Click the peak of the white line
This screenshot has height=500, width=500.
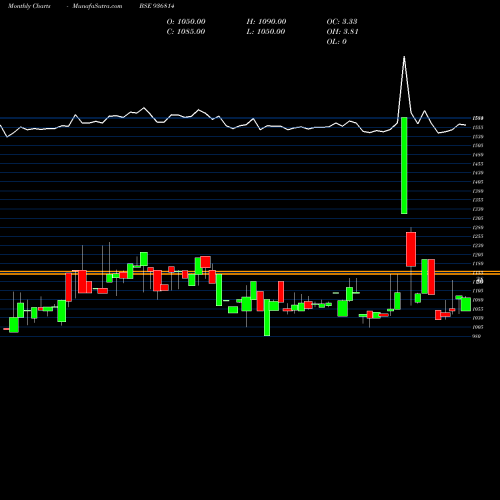pos(404,57)
